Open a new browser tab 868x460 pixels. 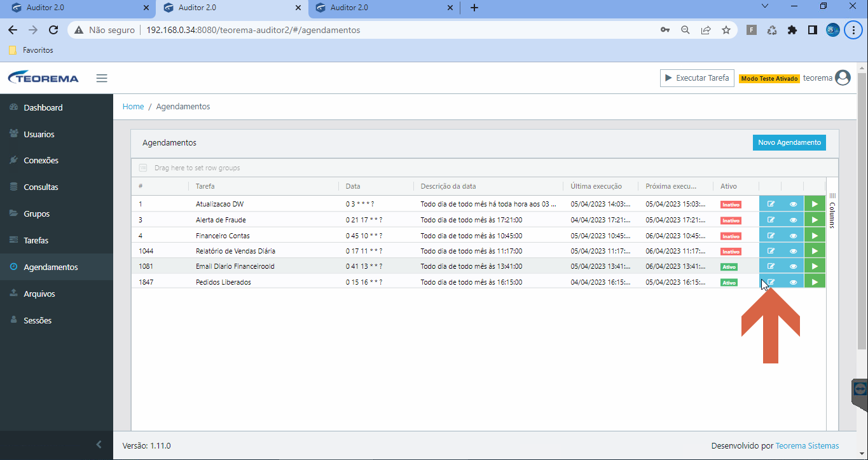click(x=474, y=8)
